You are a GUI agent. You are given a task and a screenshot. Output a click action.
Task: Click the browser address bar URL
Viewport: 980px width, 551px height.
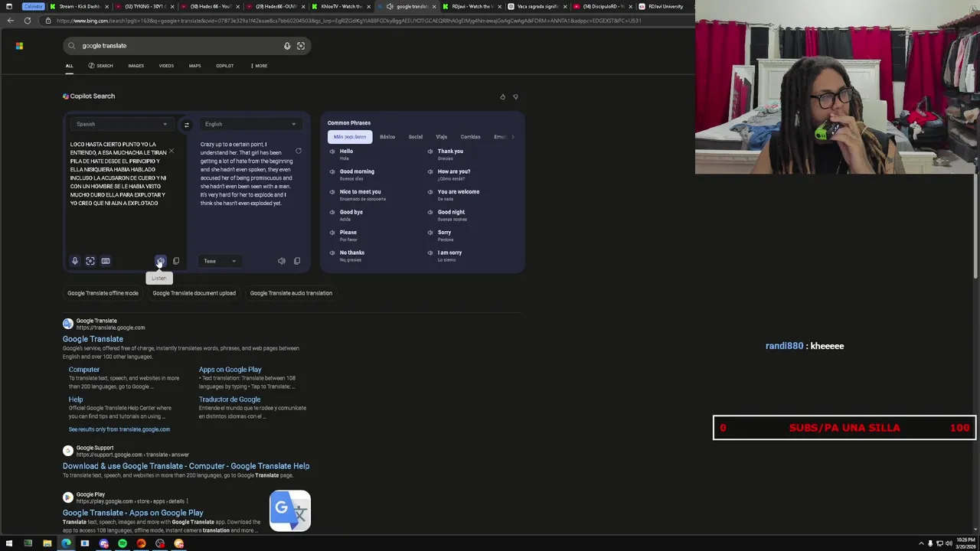[348, 21]
